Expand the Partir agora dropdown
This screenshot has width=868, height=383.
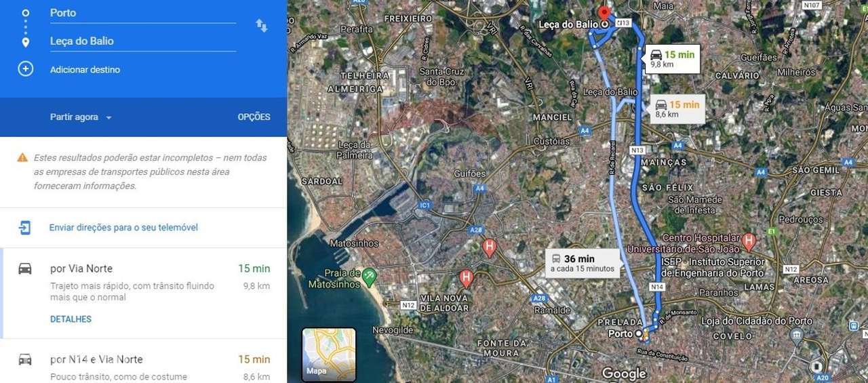coord(81,117)
